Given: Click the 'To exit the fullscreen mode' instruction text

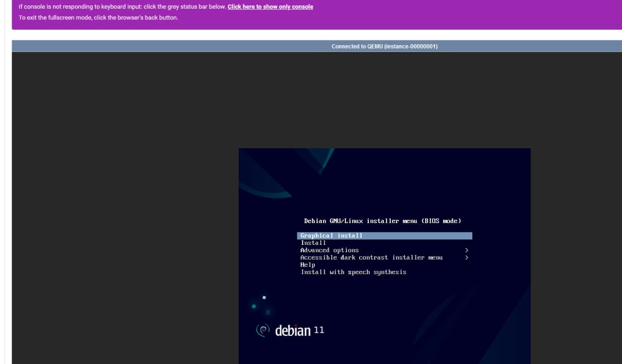Looking at the screenshot, I should tap(99, 17).
